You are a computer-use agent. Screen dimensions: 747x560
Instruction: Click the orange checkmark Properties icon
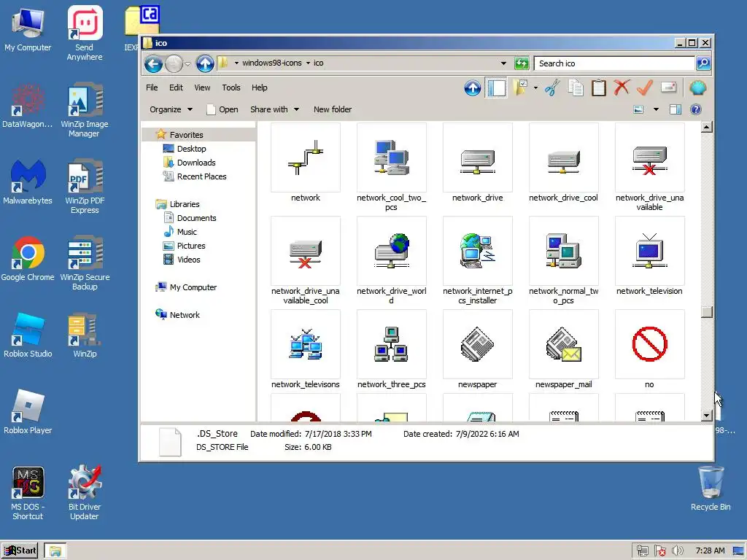[x=645, y=87]
